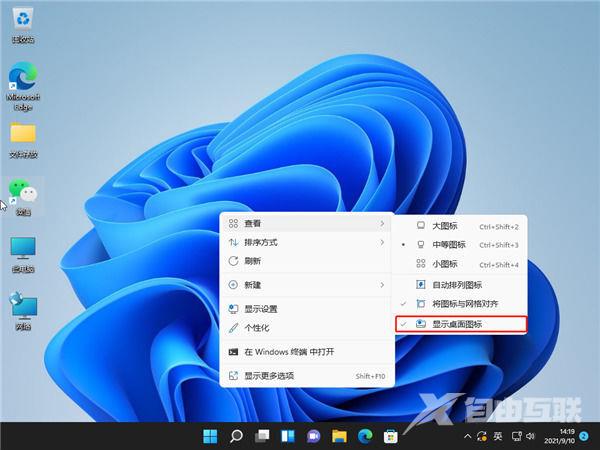The image size is (600, 450).
Task: Choose 显示更多选项 (Show more options)
Action: (307, 376)
